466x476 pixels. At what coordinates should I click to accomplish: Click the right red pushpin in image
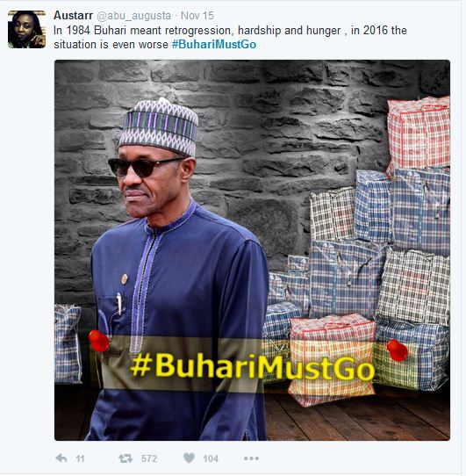tap(398, 350)
